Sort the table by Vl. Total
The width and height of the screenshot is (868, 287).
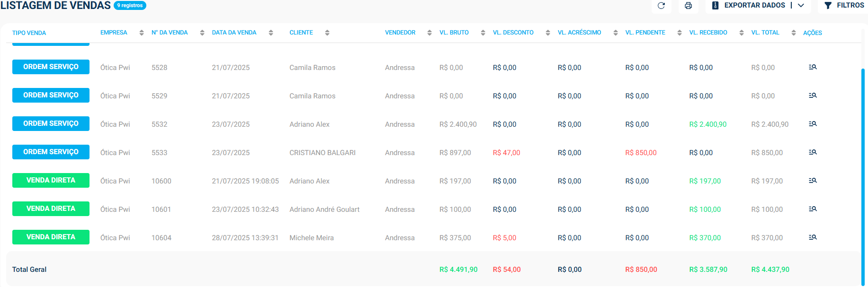tap(765, 33)
